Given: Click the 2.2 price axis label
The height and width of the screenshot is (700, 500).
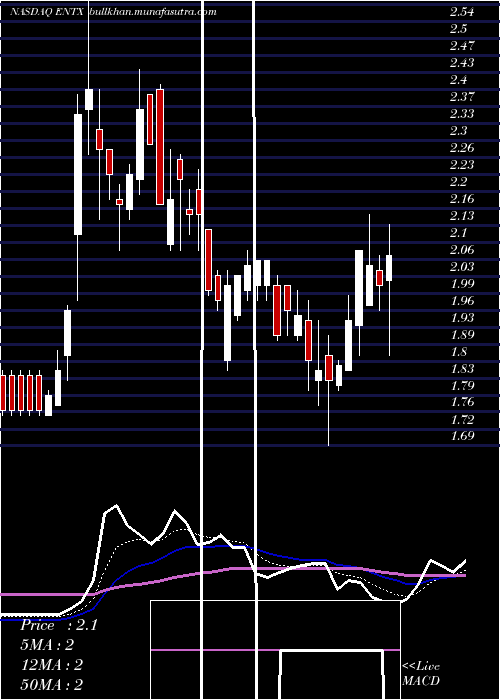Looking at the screenshot, I should [x=459, y=182].
